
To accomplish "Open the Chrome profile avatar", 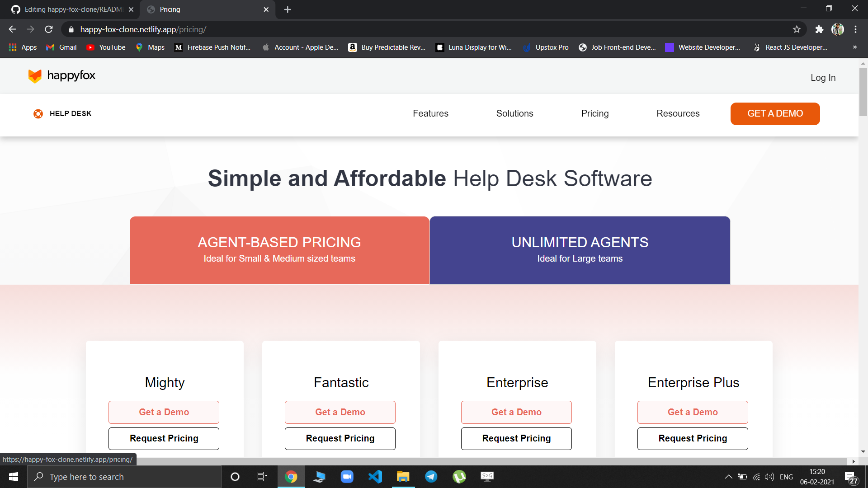I will [x=838, y=29].
